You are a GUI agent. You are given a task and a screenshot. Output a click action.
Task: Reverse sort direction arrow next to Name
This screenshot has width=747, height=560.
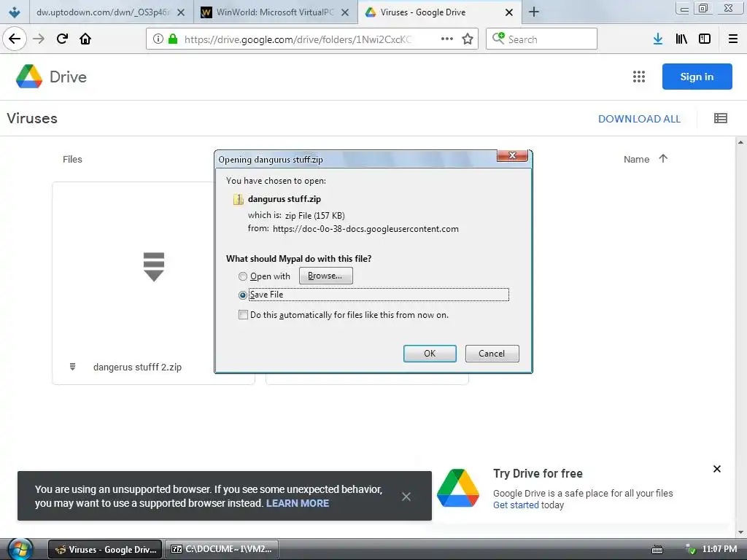click(x=663, y=158)
